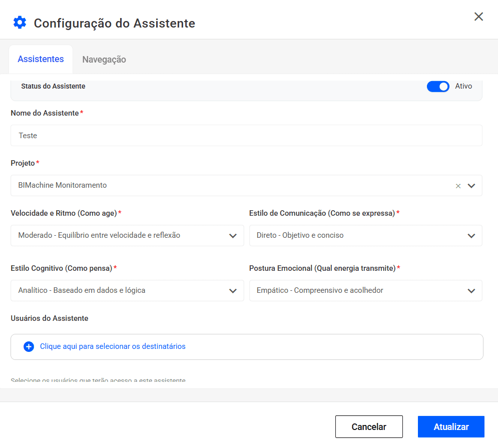Click the chevron arrow in Estilo de Comunicação

click(471, 236)
